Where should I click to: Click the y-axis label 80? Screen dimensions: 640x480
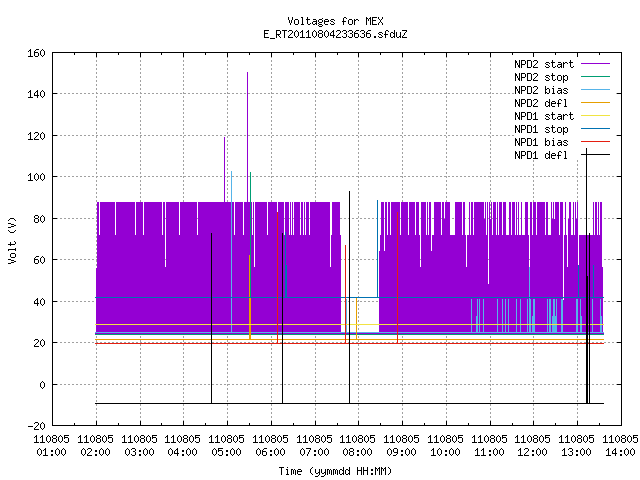39,219
